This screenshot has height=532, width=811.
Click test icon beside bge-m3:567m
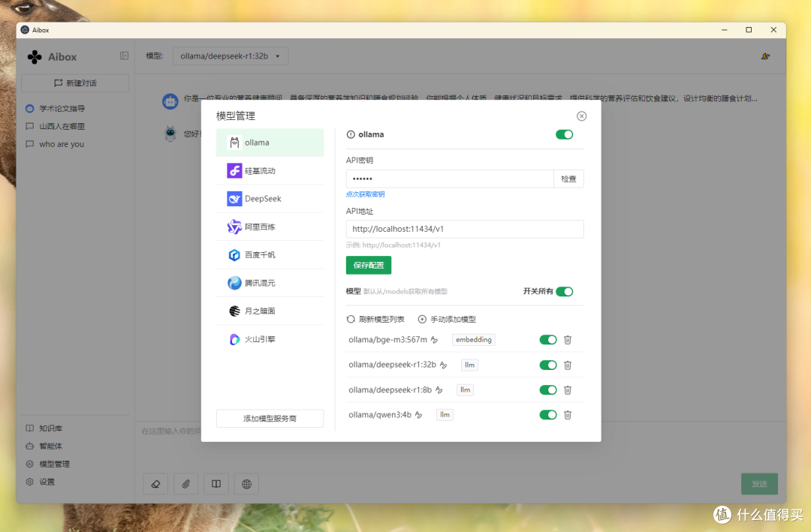[x=435, y=340]
